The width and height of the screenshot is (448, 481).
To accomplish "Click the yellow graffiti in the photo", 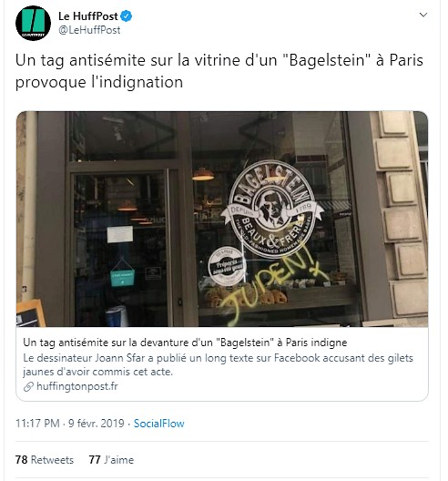I will (x=271, y=286).
